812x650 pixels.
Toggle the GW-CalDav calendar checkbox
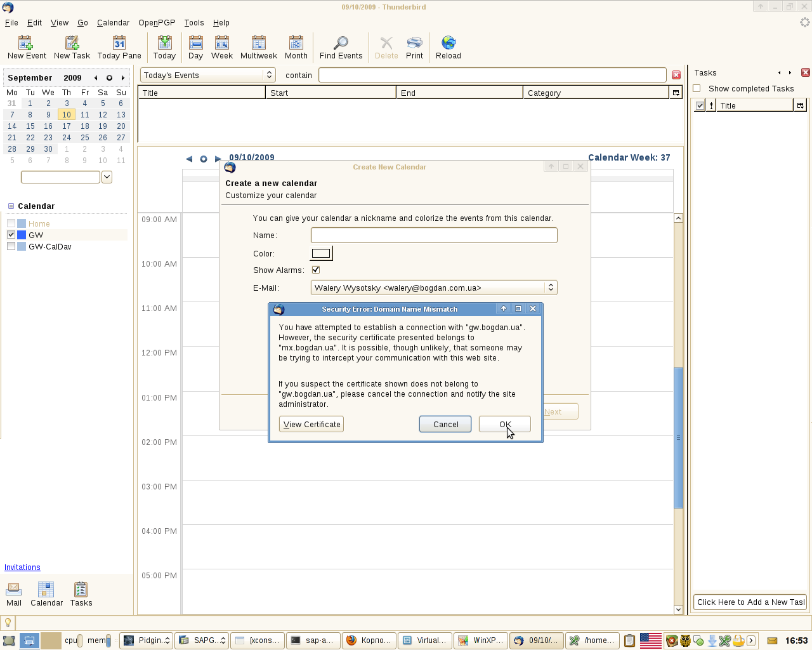click(11, 246)
